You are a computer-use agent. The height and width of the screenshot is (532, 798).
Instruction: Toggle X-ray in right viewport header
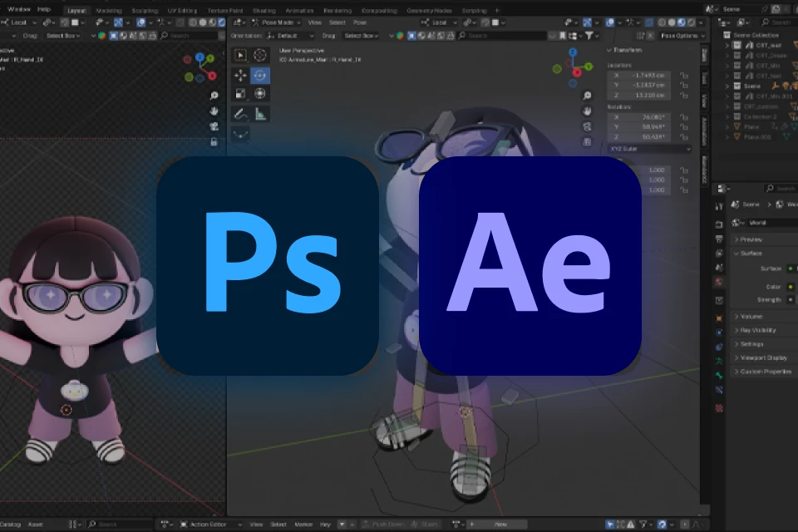(x=649, y=22)
